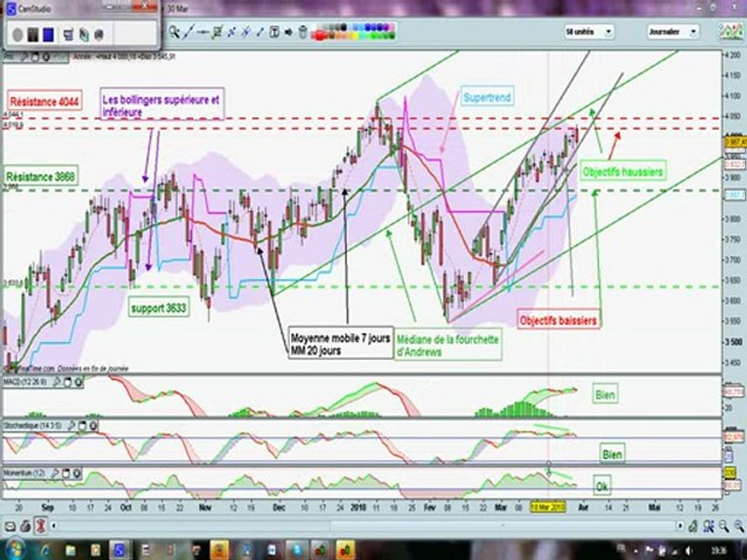Click the 'Résistance 4044' chart label
Image resolution: width=747 pixels, height=560 pixels.
coord(44,101)
